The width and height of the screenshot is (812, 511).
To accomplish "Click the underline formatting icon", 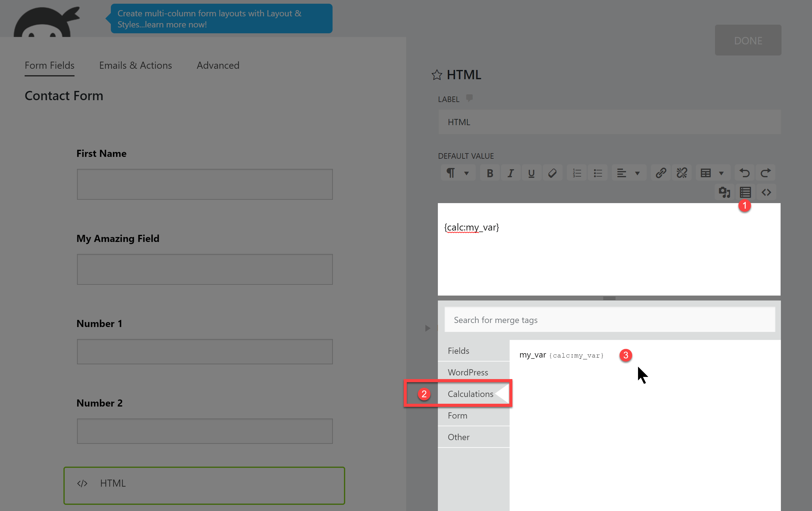I will pos(531,173).
